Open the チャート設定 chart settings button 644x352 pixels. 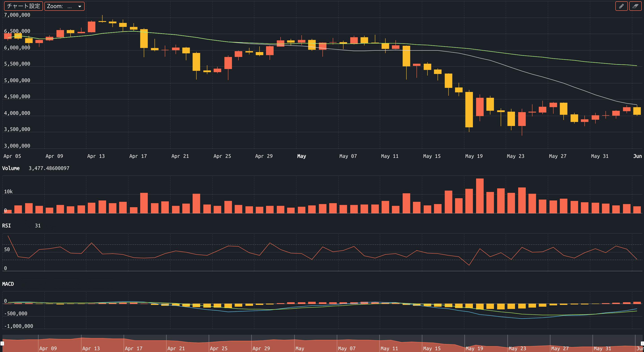pyautogui.click(x=24, y=6)
